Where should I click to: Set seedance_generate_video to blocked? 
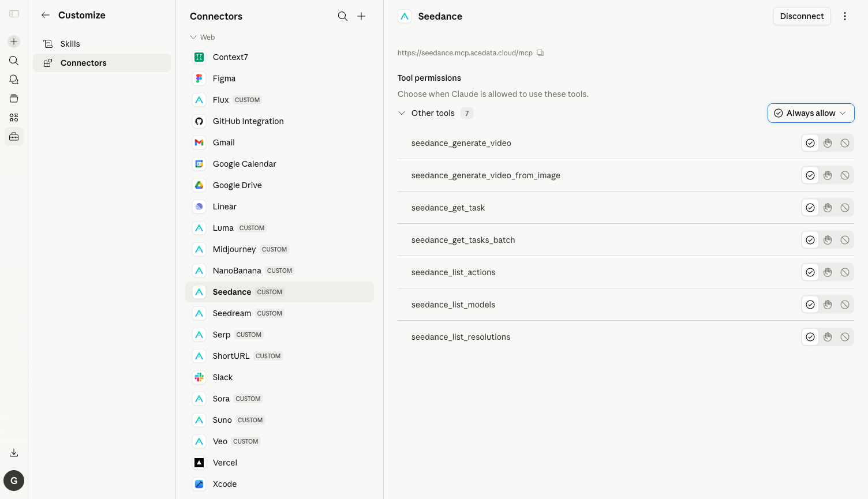(845, 143)
